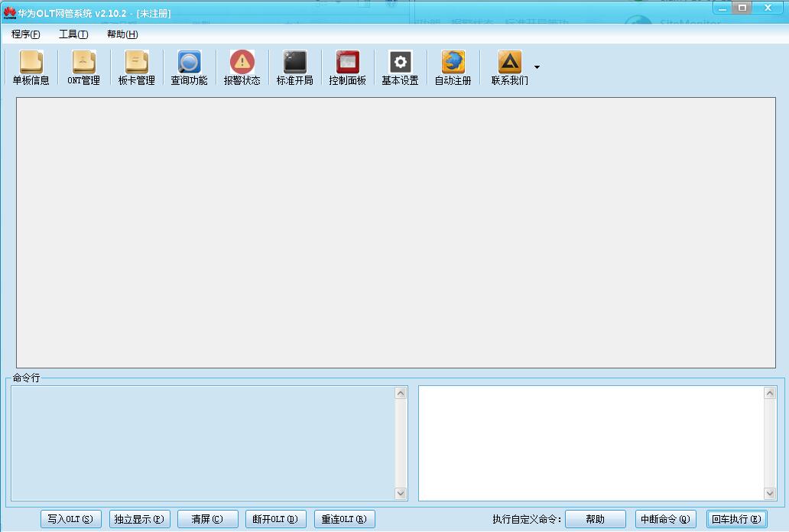Open 报警状态 alarm status icon
Viewport: 789px width, 532px height.
click(242, 67)
